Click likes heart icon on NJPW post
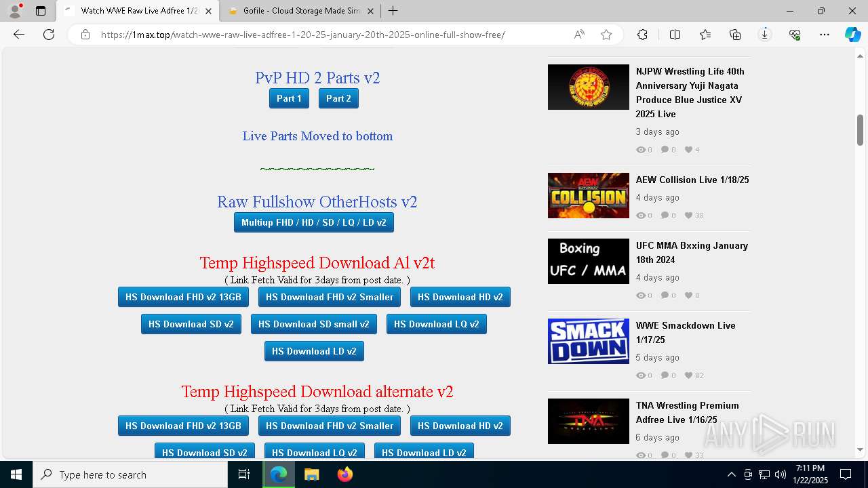868x488 pixels. (x=688, y=150)
